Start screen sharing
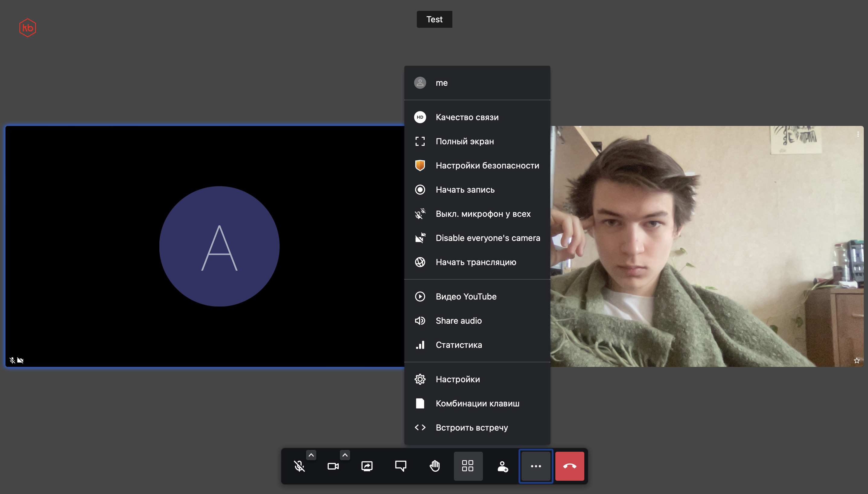Image resolution: width=868 pixels, height=494 pixels. 367,466
